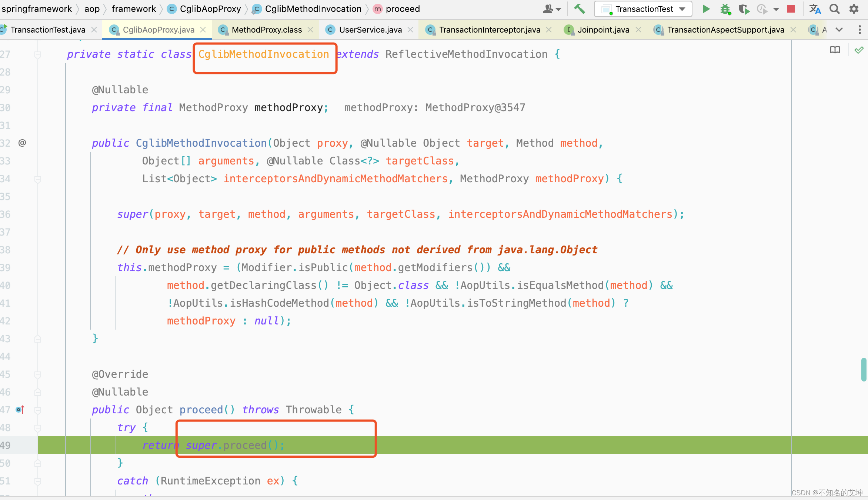Open TransactionTest run configuration dropdown
The width and height of the screenshot is (868, 500).
pos(643,9)
